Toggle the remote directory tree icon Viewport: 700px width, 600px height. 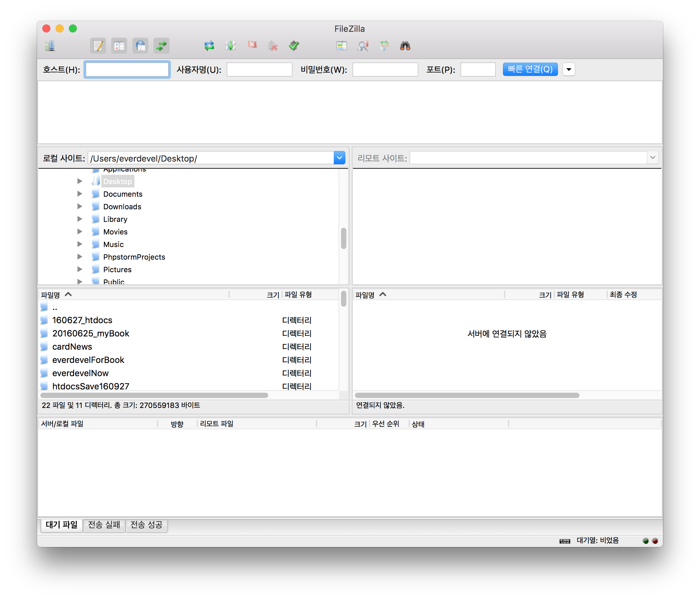[140, 46]
